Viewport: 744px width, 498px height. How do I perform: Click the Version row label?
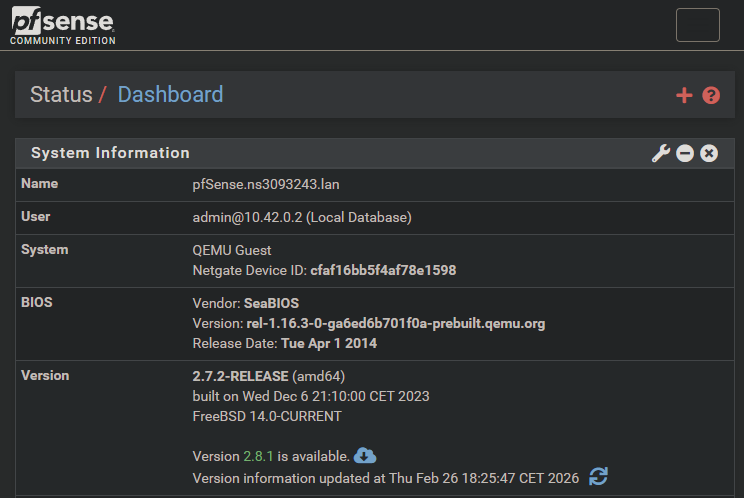tap(45, 375)
